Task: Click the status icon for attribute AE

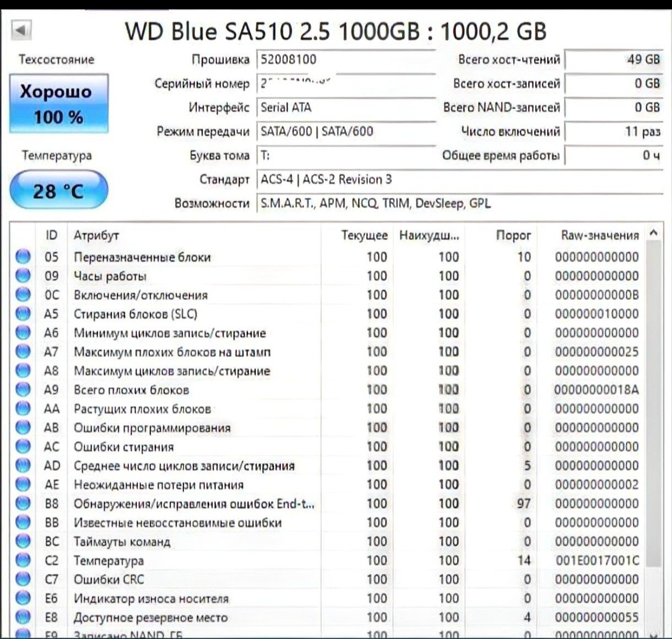Action: [23, 485]
